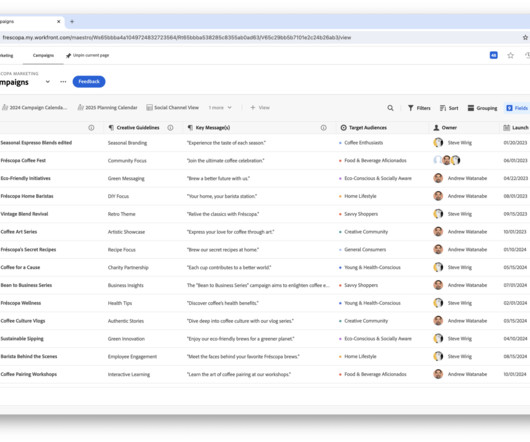
Task: Click the blue badge icon at top right
Action: click(493, 55)
